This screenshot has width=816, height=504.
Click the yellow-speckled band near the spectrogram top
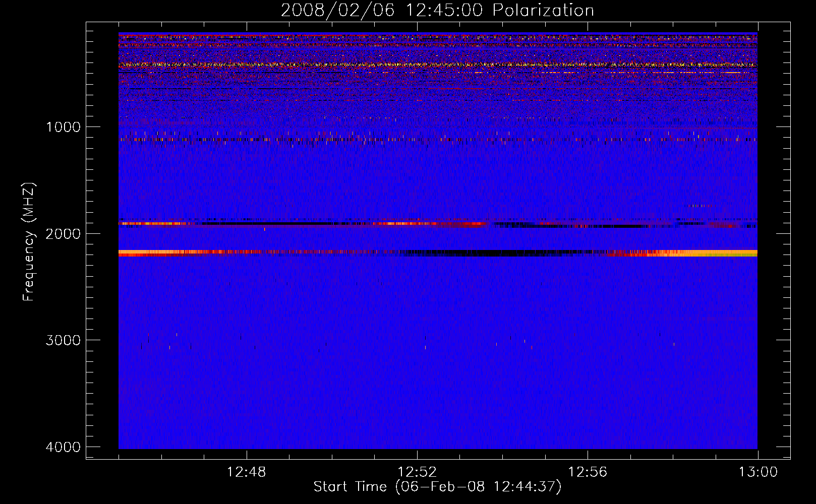click(438, 65)
